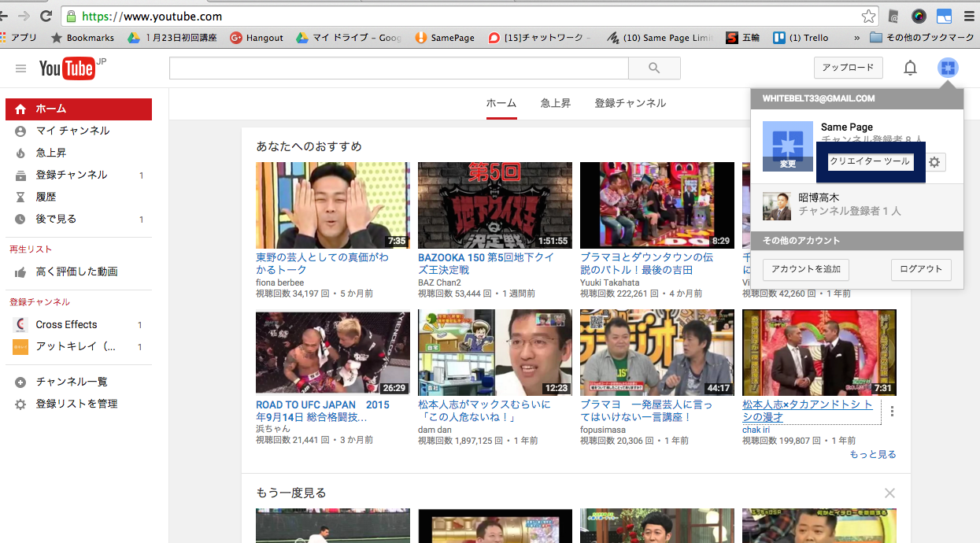Click the YouTube search input field
Viewport: 980px width, 543px height.
[x=399, y=68]
